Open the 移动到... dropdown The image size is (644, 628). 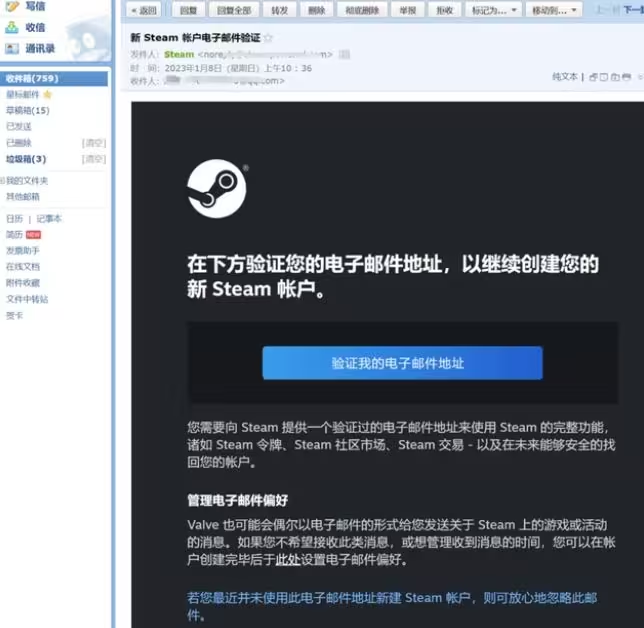554,10
